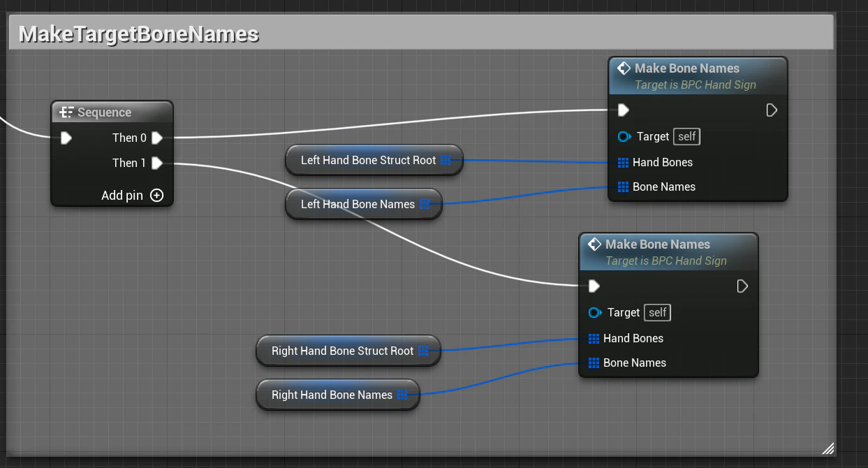Click the self field on lower Make Bone Names
Viewport: 868px width, 468px height.
point(658,312)
